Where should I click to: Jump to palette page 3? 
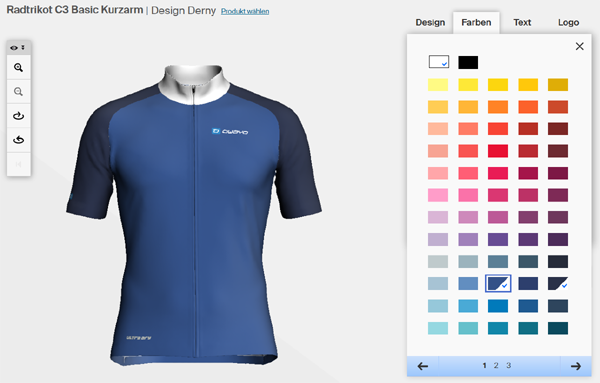(509, 366)
